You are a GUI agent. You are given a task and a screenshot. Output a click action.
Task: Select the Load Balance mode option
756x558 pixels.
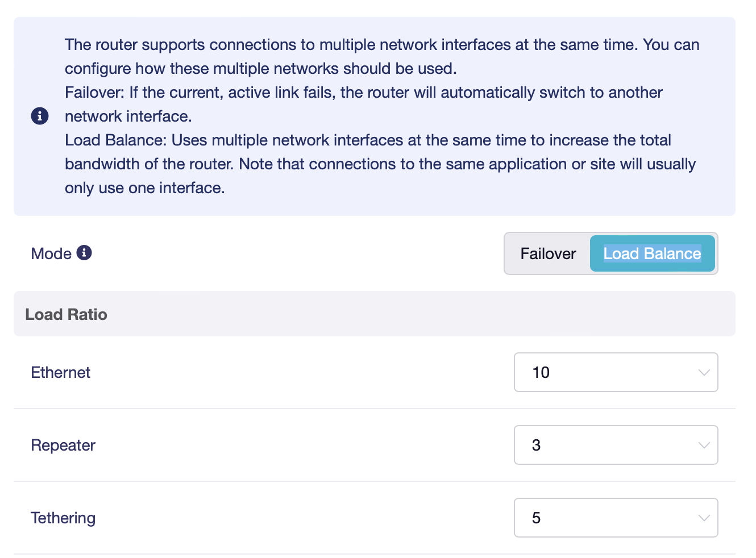[652, 253]
